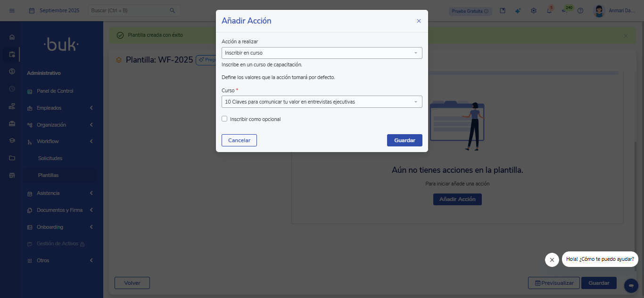Select Panel de Control menu item

point(55,91)
